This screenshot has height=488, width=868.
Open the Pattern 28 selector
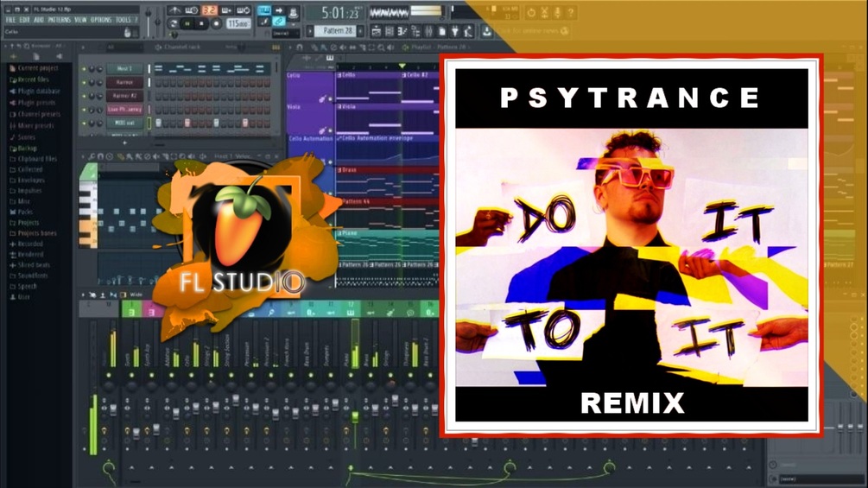point(337,31)
